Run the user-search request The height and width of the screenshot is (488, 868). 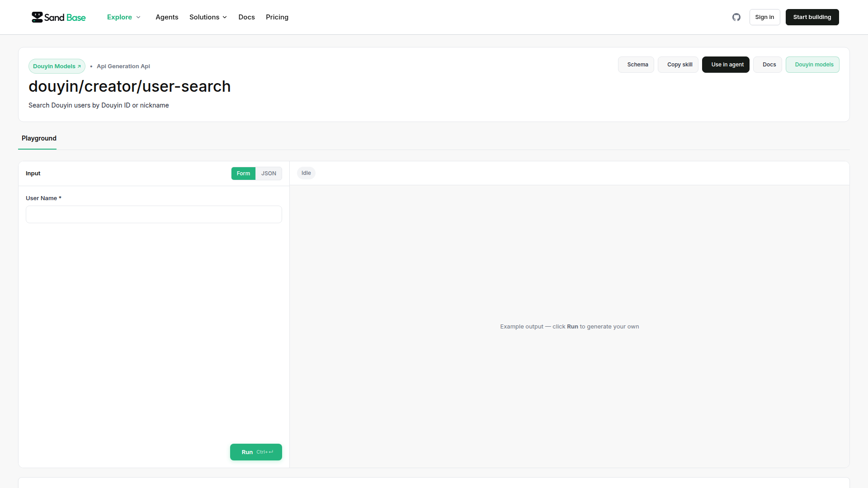256,452
